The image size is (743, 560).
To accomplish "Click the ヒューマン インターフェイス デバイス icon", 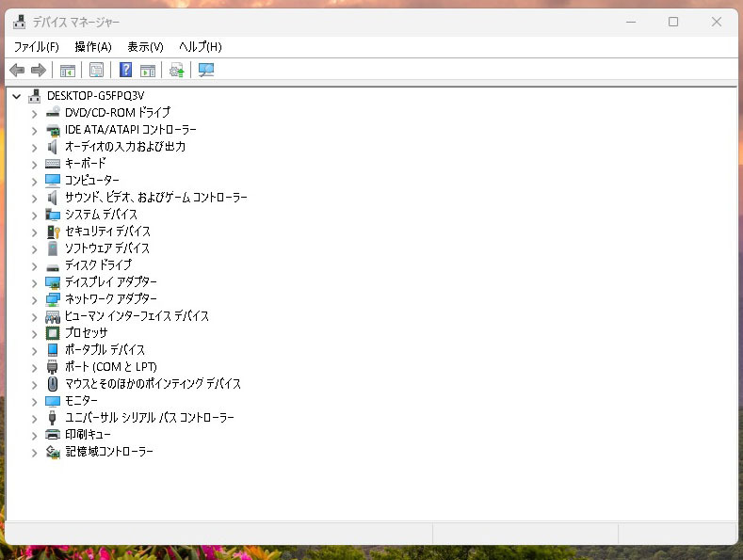I will click(x=53, y=316).
